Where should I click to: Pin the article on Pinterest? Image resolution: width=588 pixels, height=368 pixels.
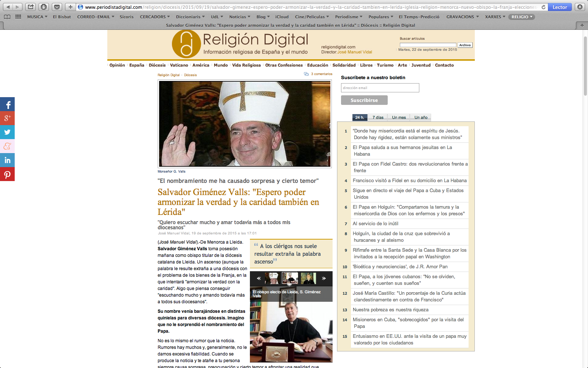click(7, 174)
